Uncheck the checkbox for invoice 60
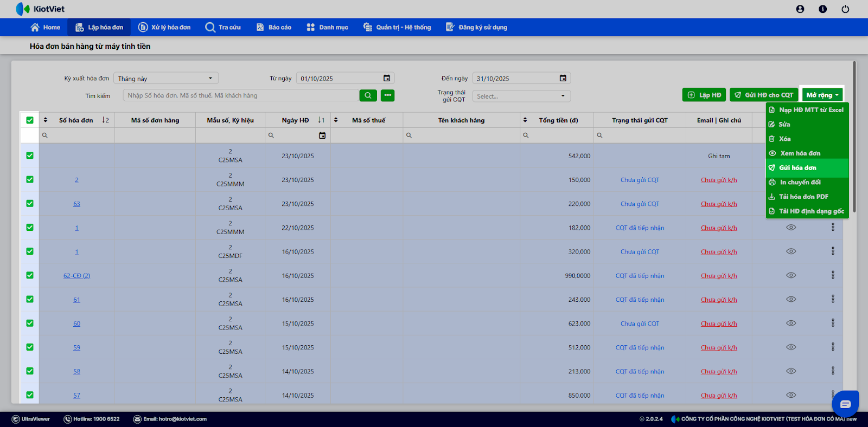The width and height of the screenshot is (868, 427). [x=30, y=323]
